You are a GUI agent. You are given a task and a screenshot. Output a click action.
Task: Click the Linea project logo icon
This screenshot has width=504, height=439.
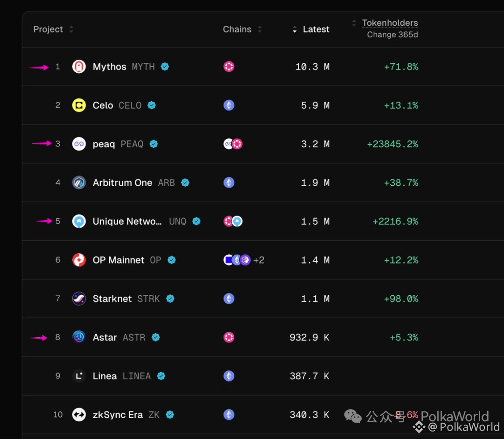79,376
